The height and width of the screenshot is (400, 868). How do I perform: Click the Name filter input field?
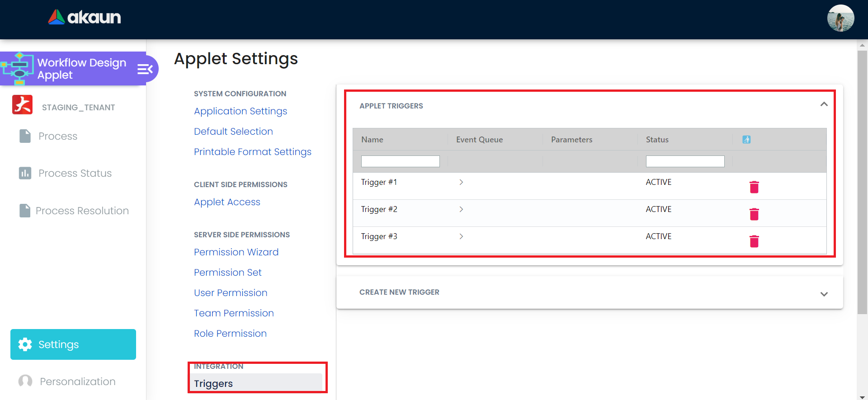pos(400,161)
